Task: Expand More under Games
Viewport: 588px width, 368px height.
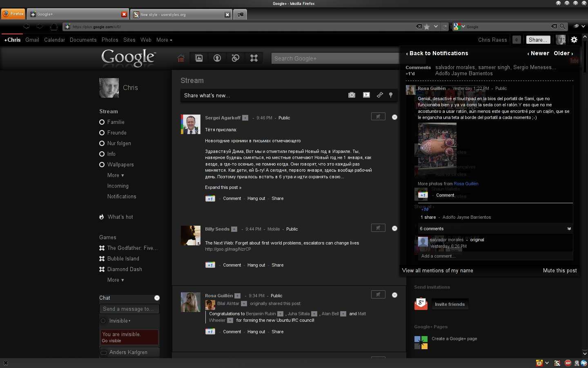Action: pos(116,280)
